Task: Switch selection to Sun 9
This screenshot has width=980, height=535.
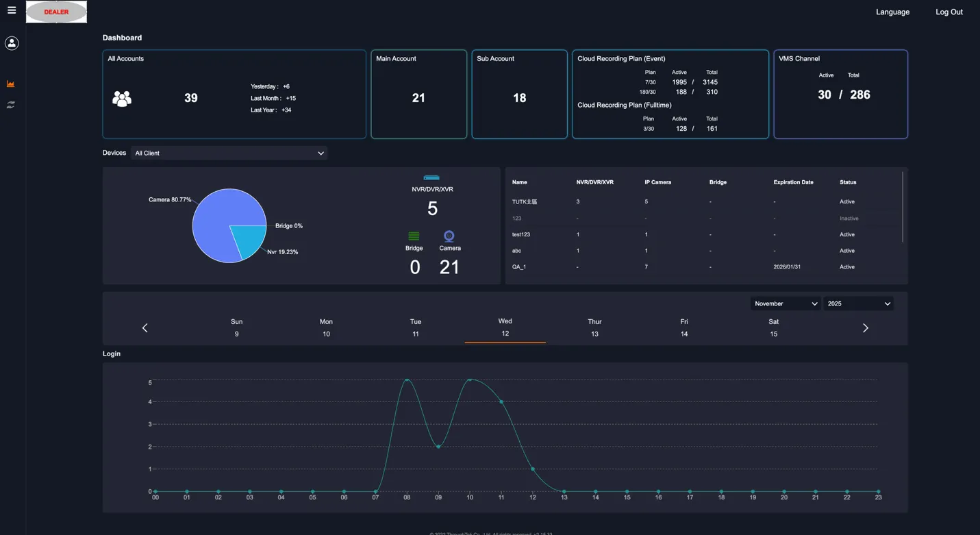Action: 236,327
